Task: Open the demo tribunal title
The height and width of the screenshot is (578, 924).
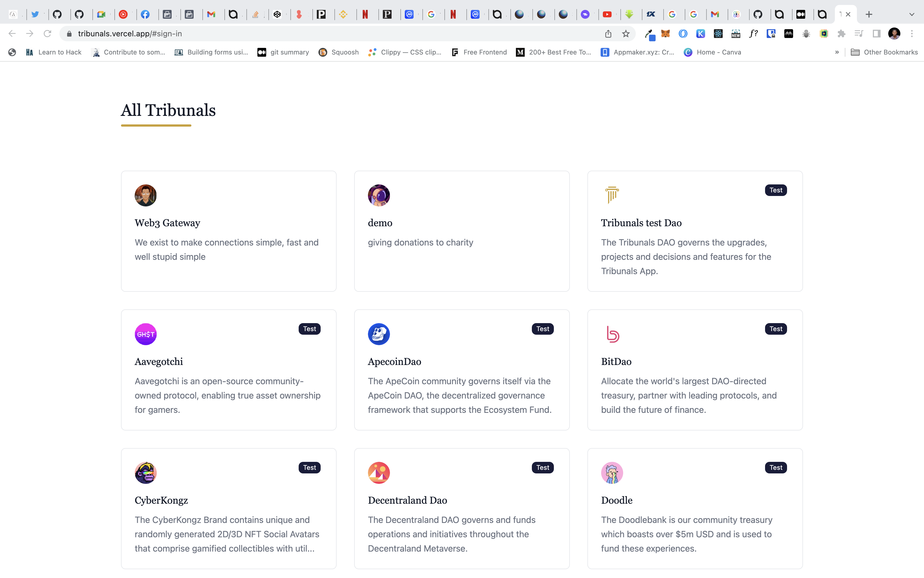Action: click(x=380, y=223)
